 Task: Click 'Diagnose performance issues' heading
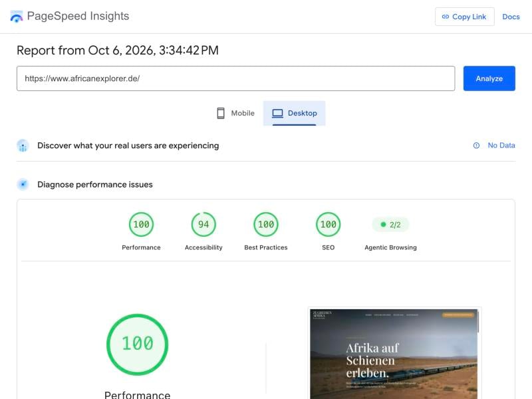(95, 185)
